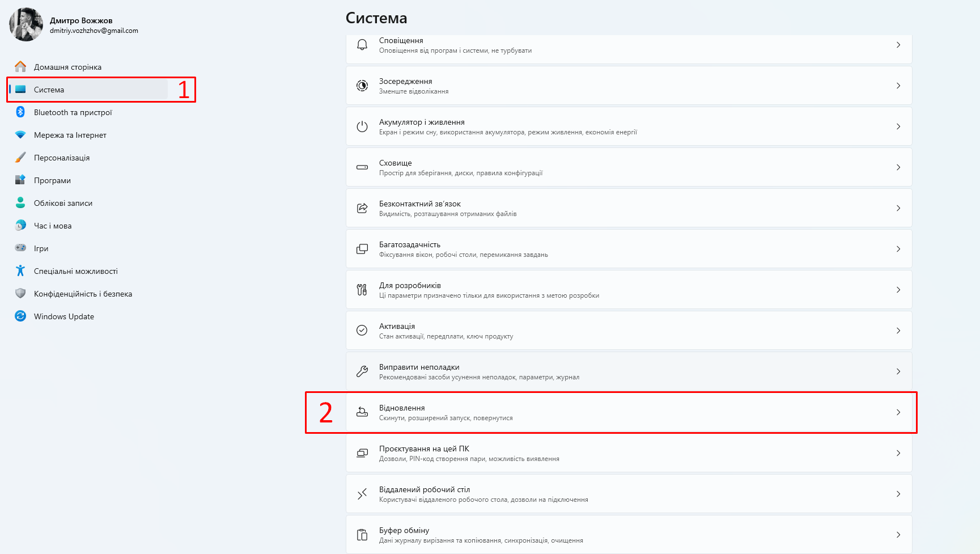The width and height of the screenshot is (980, 554).
Task: Click the Для розробників tools icon
Action: coord(362,290)
